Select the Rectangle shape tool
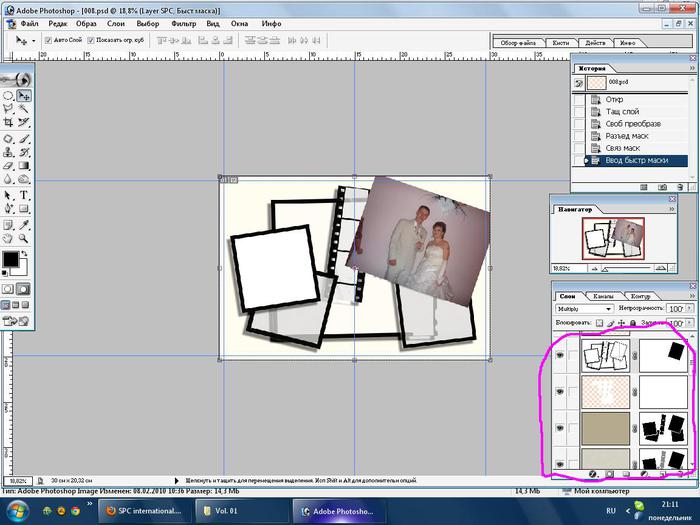The height and width of the screenshot is (525, 700). [23, 208]
